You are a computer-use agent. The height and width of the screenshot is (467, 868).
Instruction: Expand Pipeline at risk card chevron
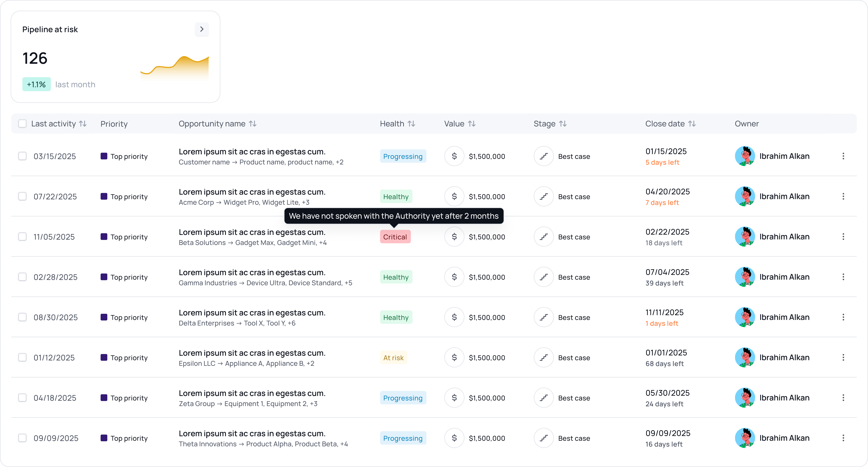coord(202,29)
